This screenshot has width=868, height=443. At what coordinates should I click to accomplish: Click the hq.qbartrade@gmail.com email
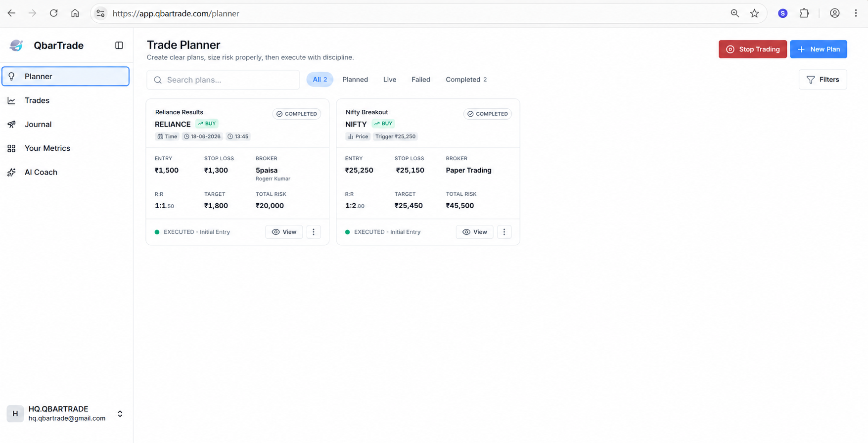tap(67, 418)
